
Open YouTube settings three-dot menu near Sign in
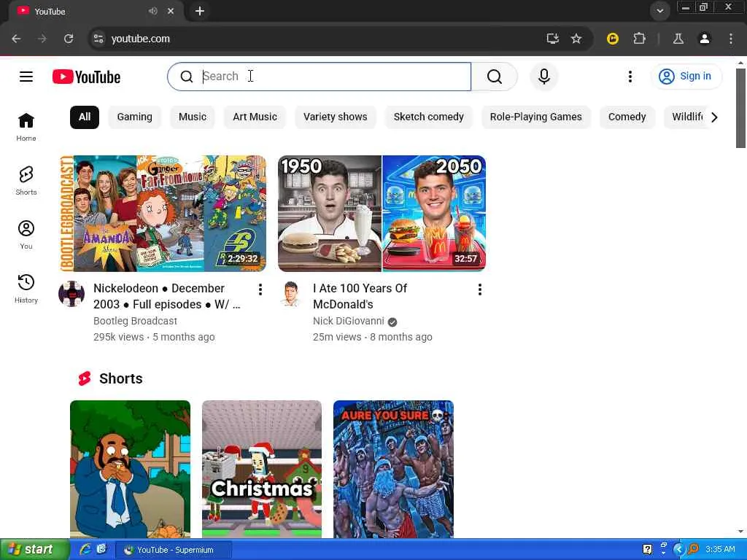630,77
